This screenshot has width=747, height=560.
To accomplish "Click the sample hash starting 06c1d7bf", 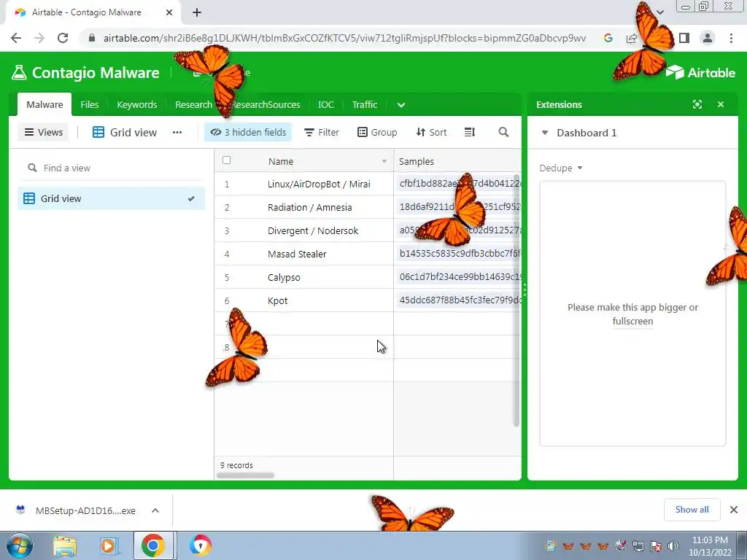I will [460, 276].
